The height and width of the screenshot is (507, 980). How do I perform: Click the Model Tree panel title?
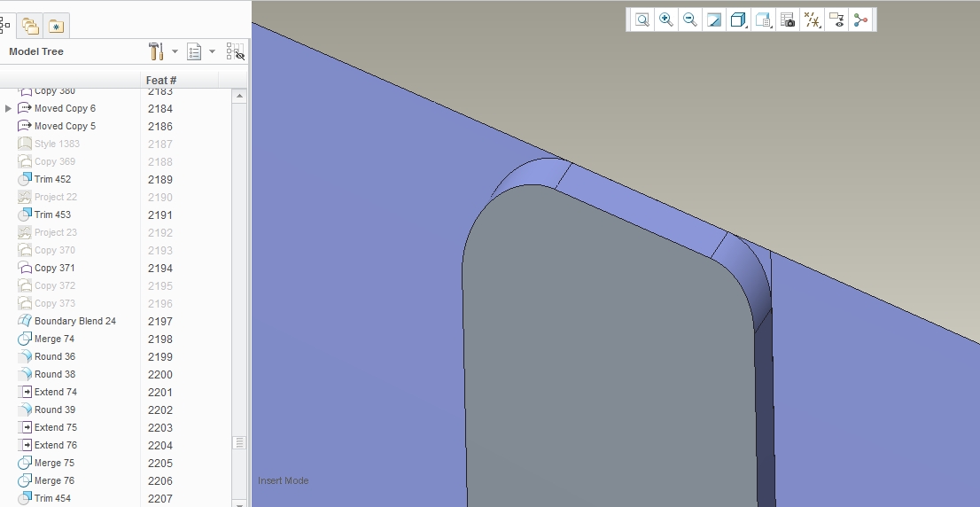point(36,51)
